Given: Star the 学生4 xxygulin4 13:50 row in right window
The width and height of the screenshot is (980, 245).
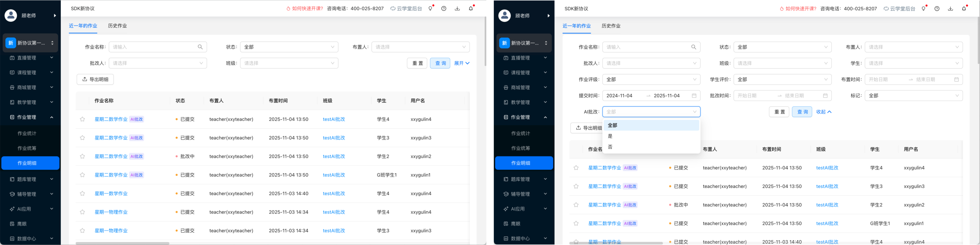Looking at the screenshot, I should pyautogui.click(x=576, y=168).
